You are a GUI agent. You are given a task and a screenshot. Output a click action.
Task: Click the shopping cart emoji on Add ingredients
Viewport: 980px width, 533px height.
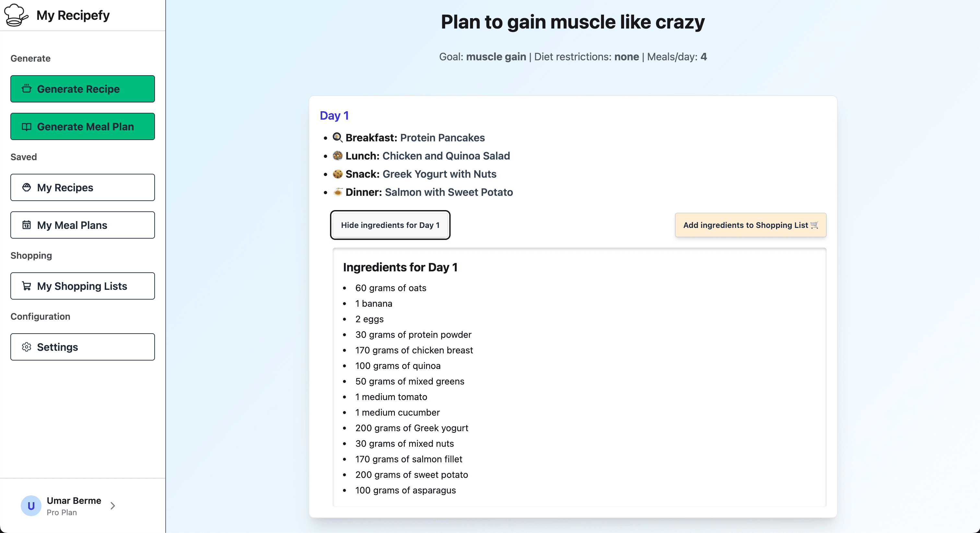coord(814,225)
